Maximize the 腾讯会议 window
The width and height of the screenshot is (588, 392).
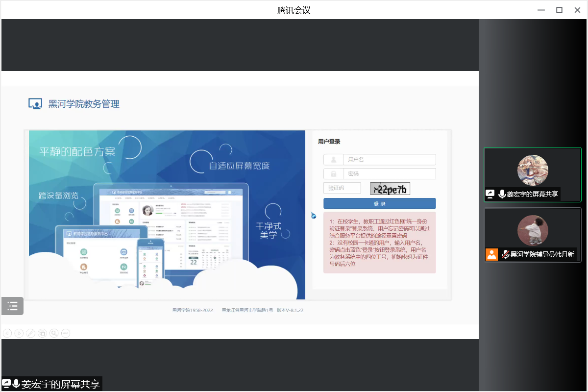(559, 10)
